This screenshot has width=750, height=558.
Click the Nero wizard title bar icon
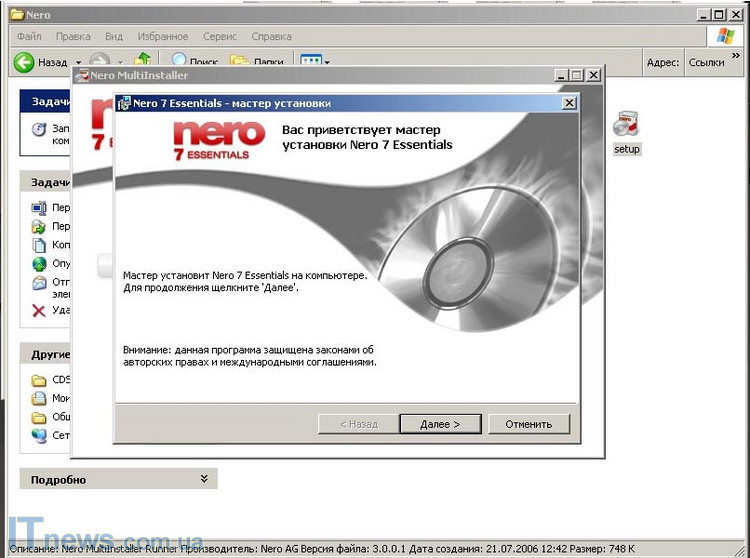[x=124, y=103]
